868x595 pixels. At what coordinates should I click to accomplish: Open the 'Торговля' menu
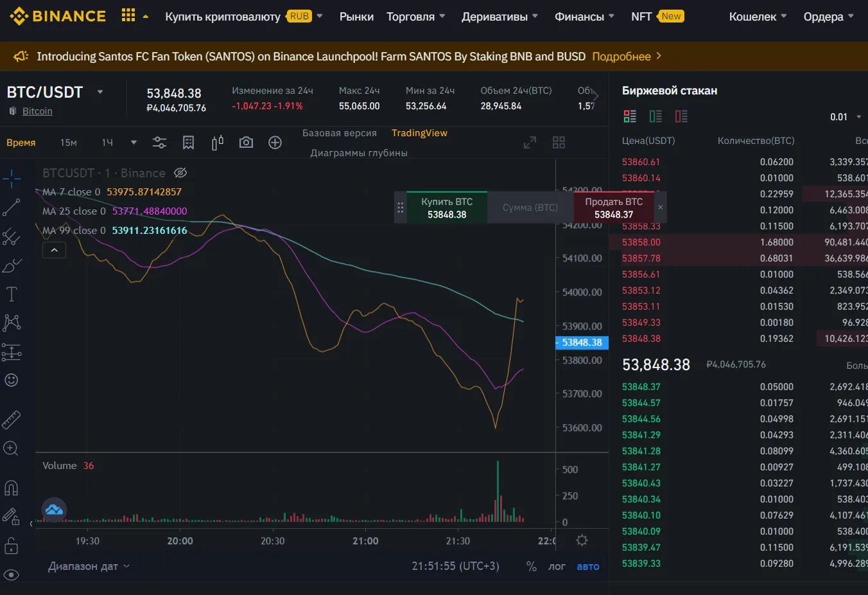415,17
